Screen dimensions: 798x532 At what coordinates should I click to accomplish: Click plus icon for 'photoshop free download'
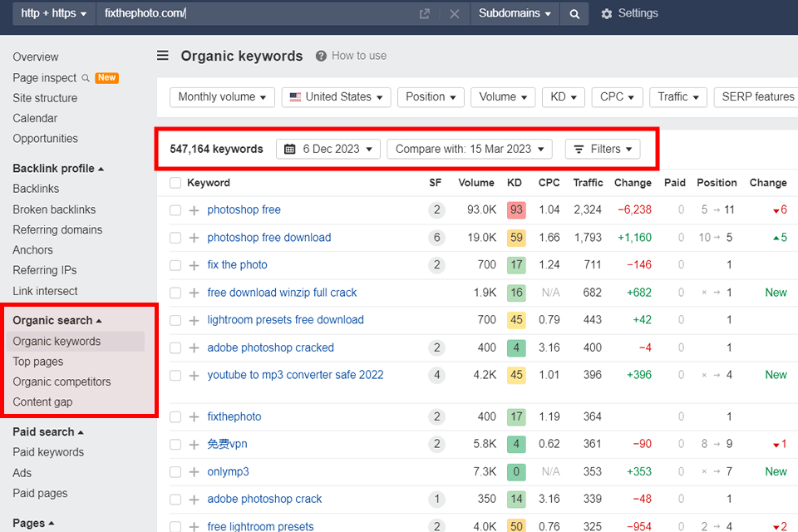tap(194, 238)
